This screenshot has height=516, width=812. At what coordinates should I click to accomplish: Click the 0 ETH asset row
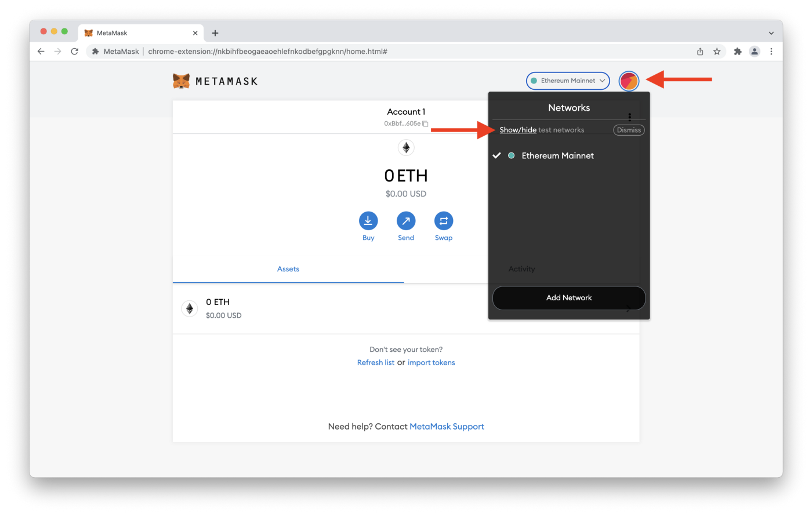(406, 308)
